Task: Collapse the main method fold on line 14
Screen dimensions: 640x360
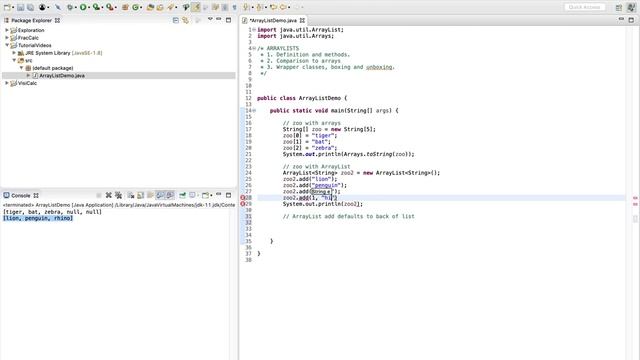Action: [254, 111]
